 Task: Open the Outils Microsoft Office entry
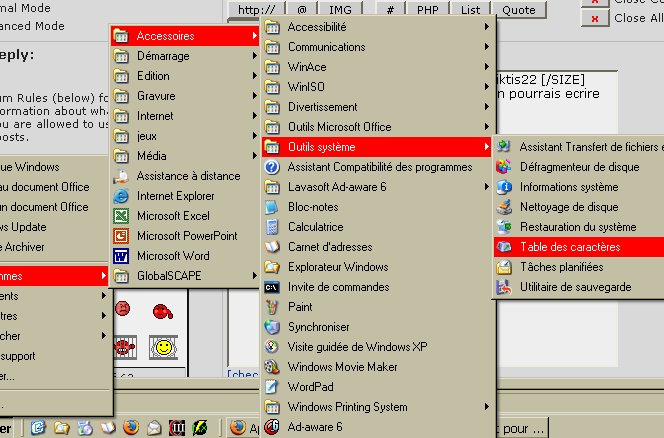coord(376,127)
